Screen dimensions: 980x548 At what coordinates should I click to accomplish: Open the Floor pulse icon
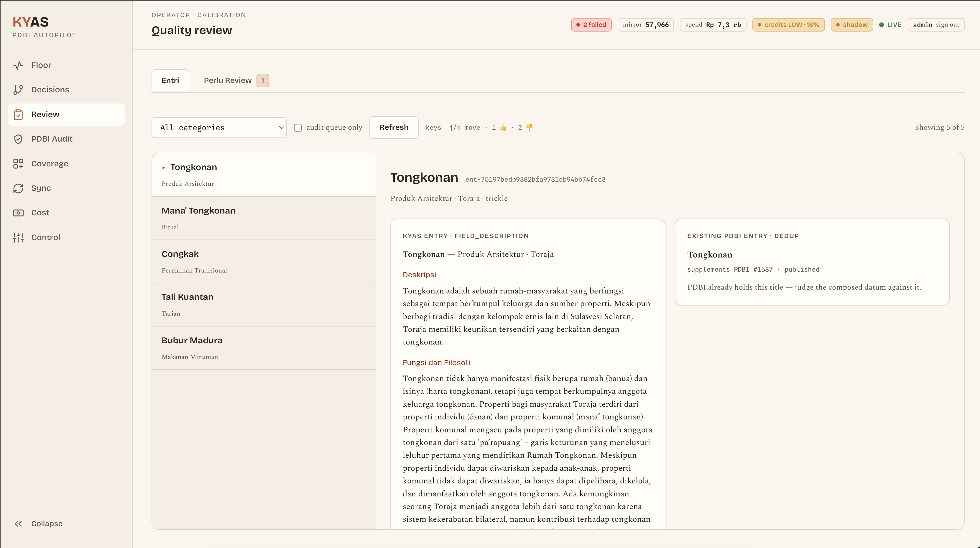coord(18,65)
